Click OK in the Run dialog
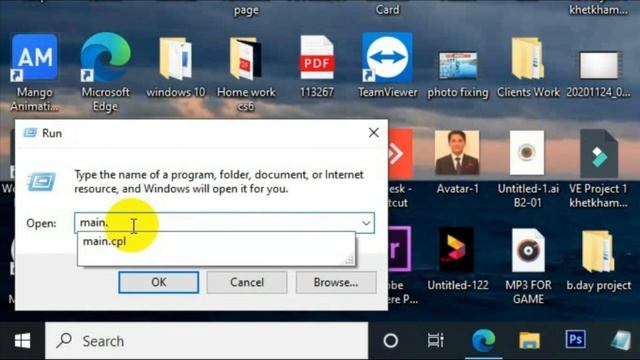 pyautogui.click(x=159, y=282)
